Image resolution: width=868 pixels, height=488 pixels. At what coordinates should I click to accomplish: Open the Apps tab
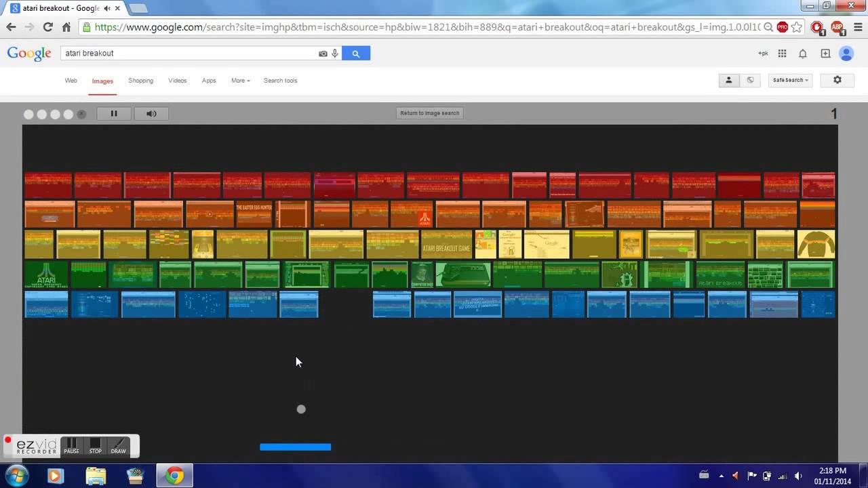pos(209,81)
